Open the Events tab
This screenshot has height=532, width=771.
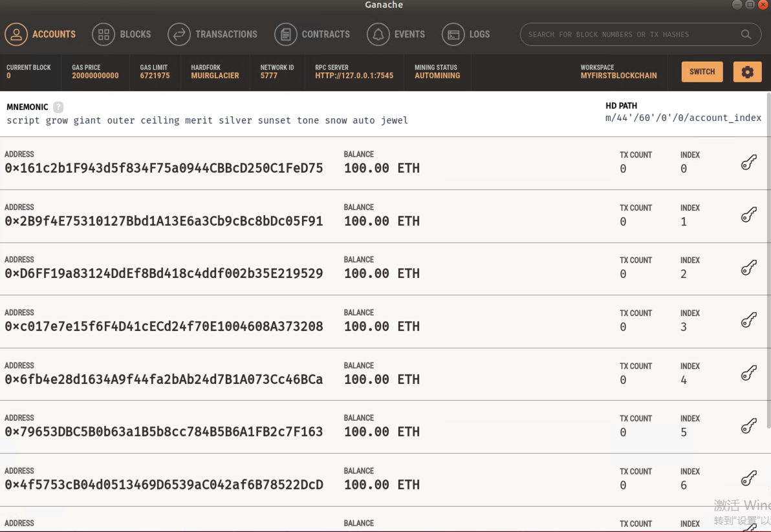point(396,34)
